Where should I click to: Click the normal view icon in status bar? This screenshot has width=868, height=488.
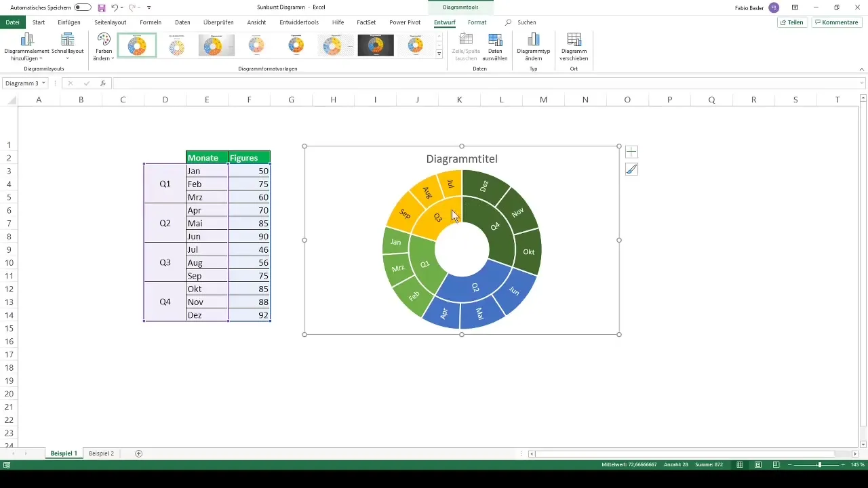point(740,465)
